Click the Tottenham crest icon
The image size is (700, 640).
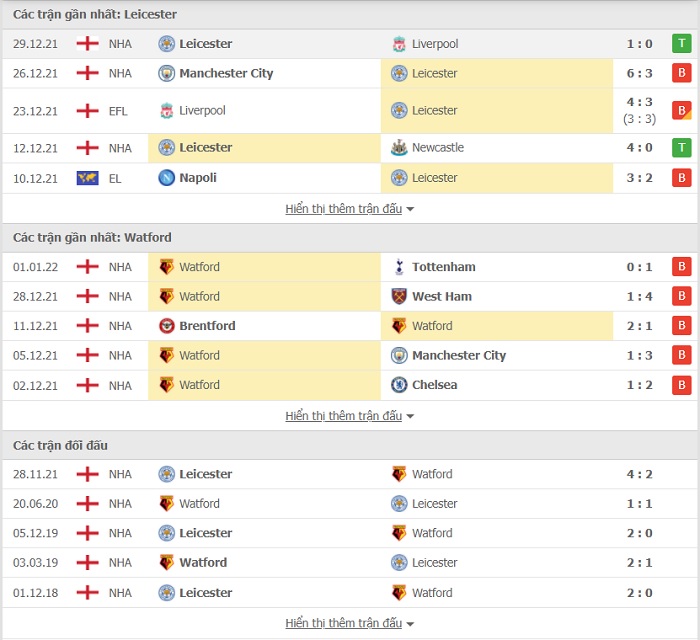click(399, 267)
